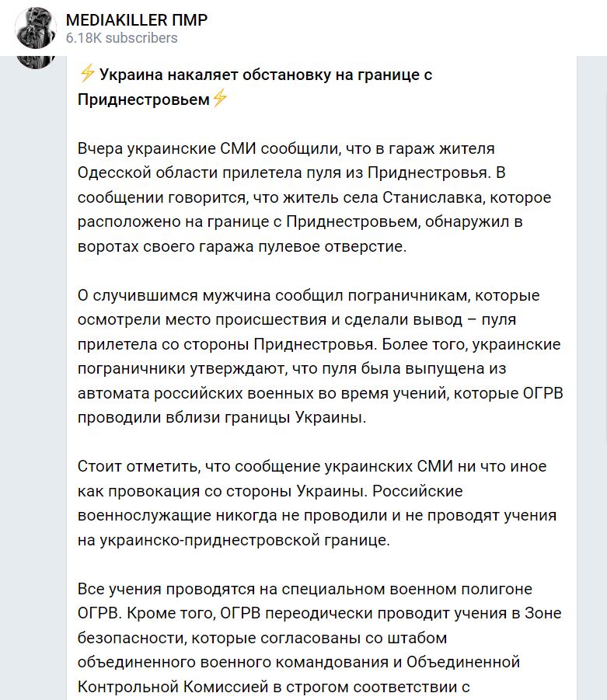The width and height of the screenshot is (607, 700).
Task: Open the partly hidden post author avatar
Action: [36, 62]
